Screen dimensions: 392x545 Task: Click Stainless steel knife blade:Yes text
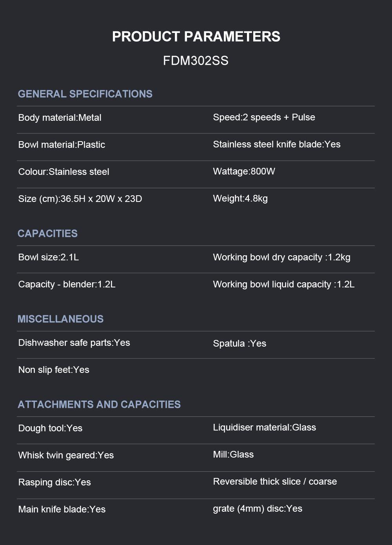click(276, 144)
